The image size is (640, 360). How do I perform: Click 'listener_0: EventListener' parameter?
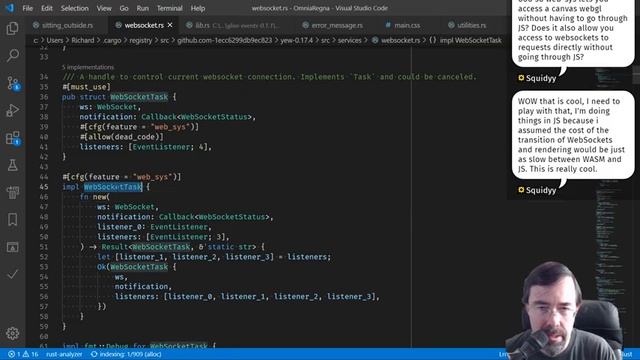click(152, 227)
